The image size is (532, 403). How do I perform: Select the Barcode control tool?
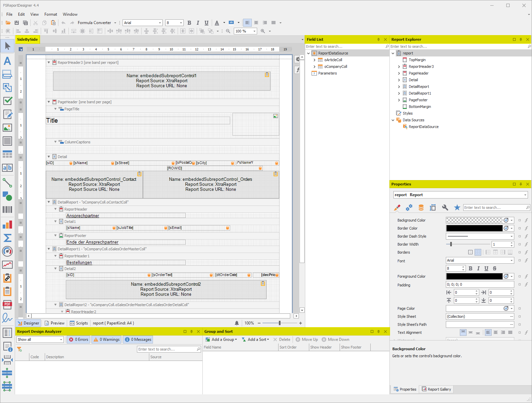point(7,210)
